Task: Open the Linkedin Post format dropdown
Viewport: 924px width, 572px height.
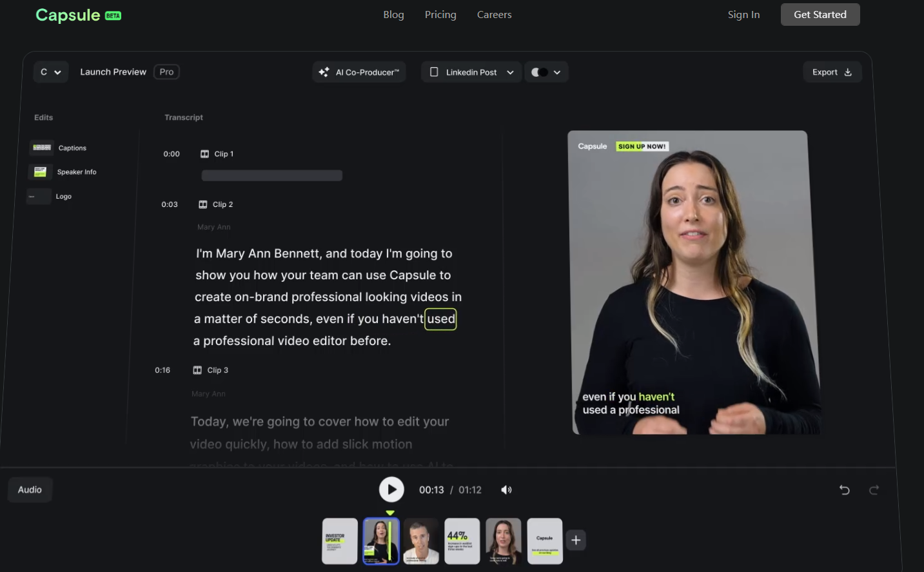Action: [x=471, y=72]
